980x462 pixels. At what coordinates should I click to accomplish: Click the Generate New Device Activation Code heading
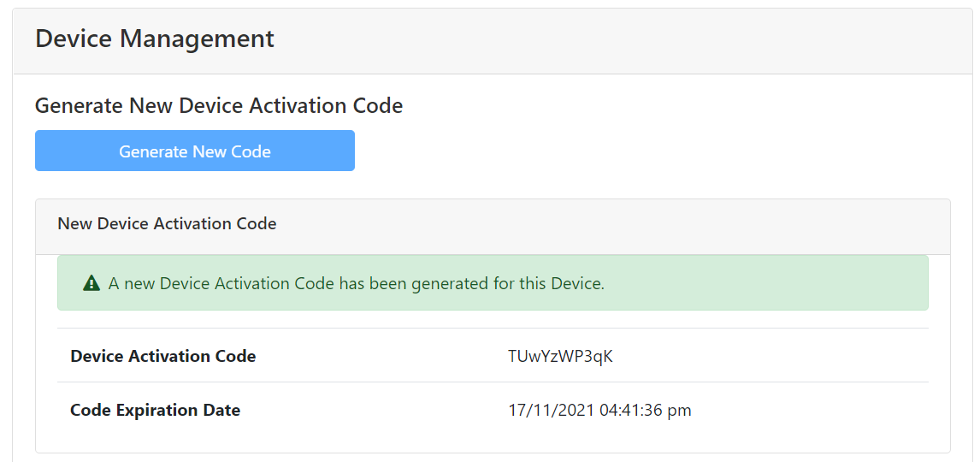(x=219, y=105)
